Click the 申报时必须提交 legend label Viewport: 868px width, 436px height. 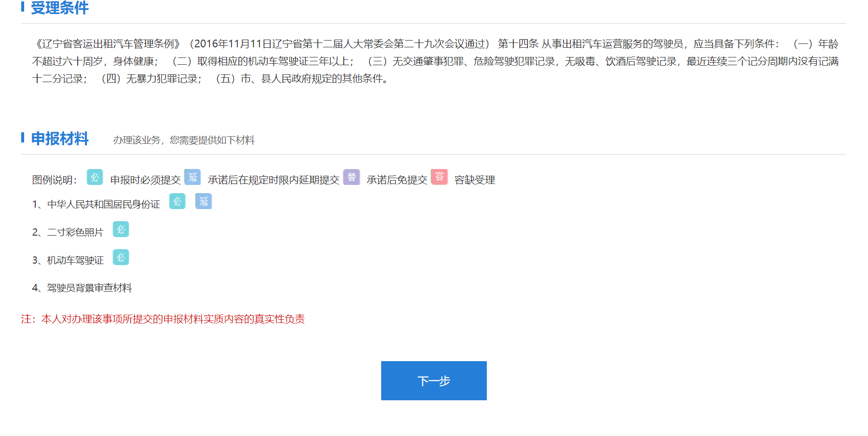(145, 180)
